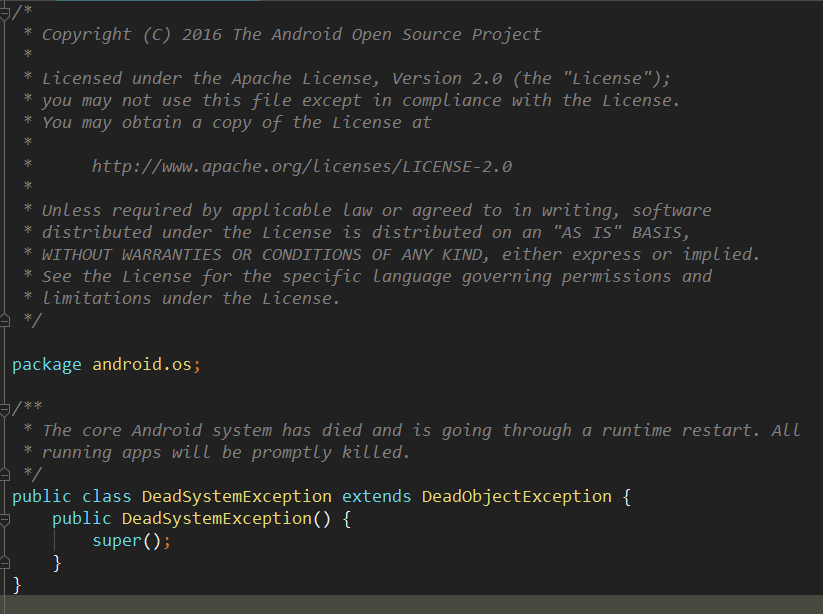823x614 pixels.
Task: Collapse the Javadoc comment at its opening /**
Action: tap(4, 408)
